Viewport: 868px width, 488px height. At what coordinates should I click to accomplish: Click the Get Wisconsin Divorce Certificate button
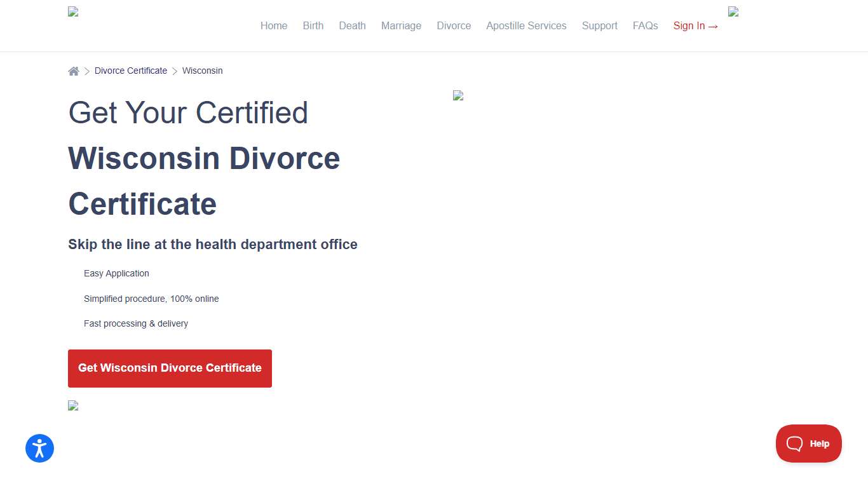[x=170, y=368]
